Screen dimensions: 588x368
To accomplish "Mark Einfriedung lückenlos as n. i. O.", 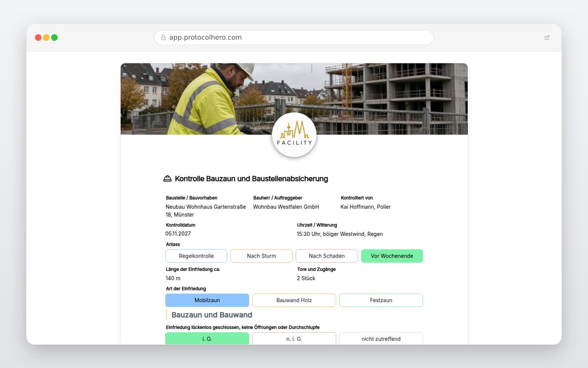I will (294, 339).
